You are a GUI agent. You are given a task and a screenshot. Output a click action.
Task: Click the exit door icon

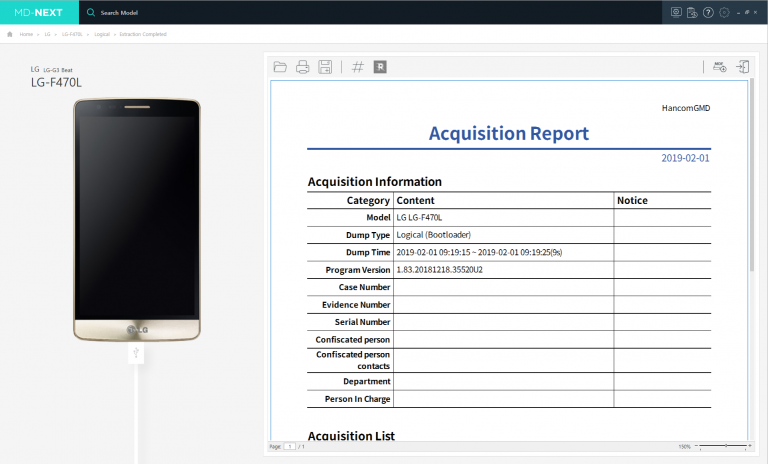[743, 67]
